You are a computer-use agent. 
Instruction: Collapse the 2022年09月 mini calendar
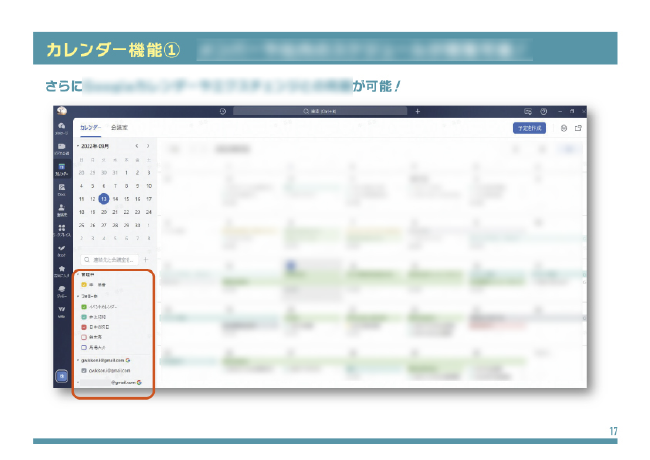point(78,146)
